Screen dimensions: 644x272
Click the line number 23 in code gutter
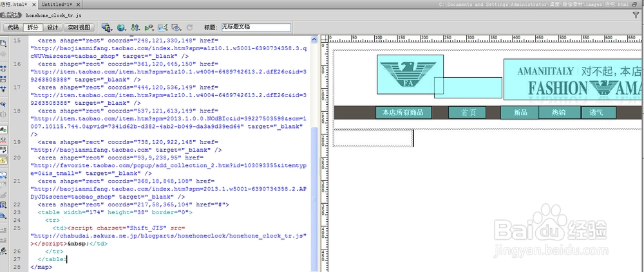[x=17, y=212]
